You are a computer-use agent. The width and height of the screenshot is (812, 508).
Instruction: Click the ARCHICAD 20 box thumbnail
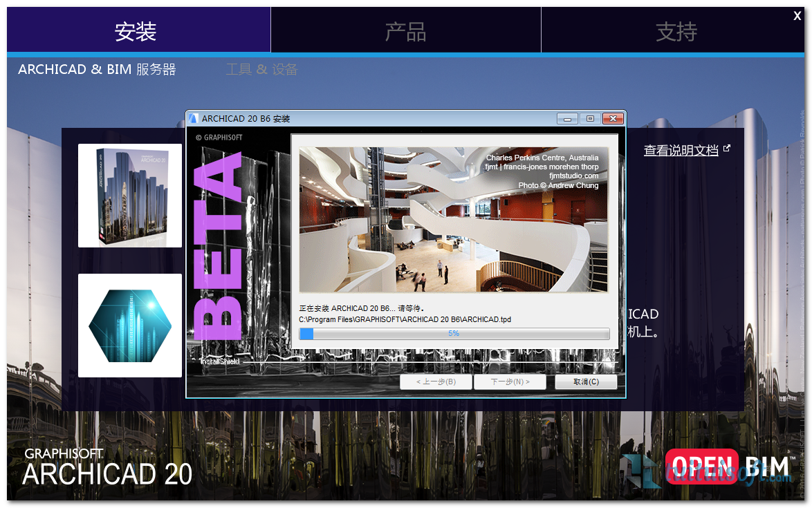point(130,196)
